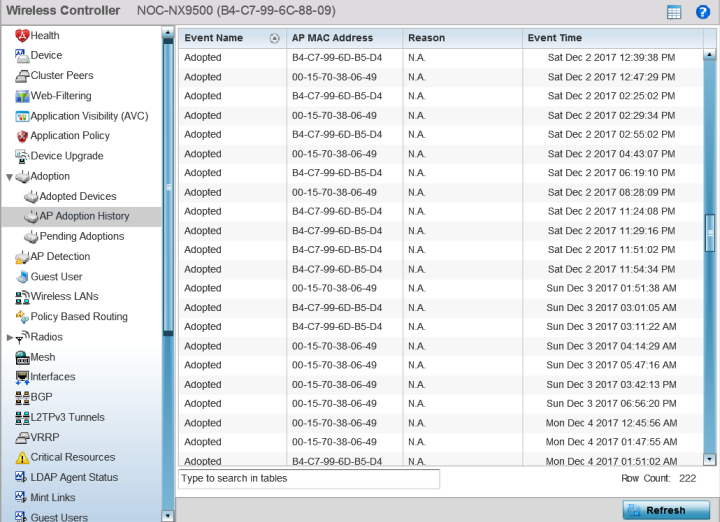720x522 pixels.
Task: Click the Mesh icon
Action: pos(22,357)
